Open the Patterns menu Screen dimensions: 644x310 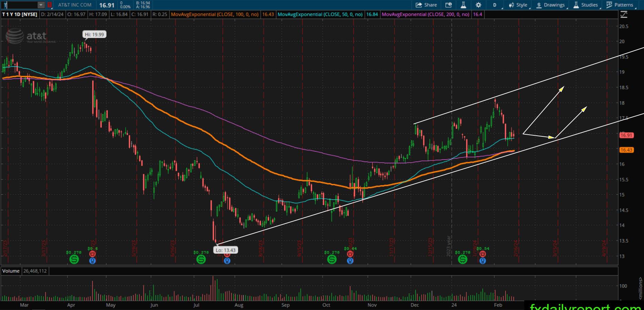[x=620, y=5]
